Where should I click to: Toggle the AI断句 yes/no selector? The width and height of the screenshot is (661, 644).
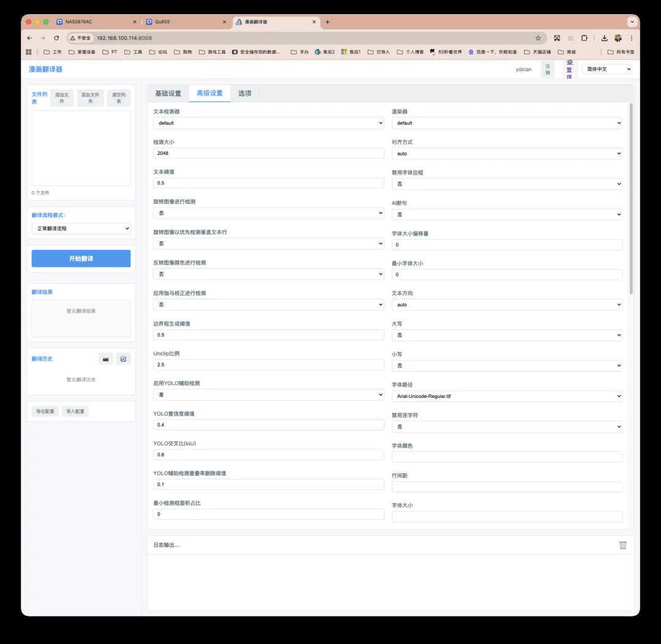[x=507, y=215]
